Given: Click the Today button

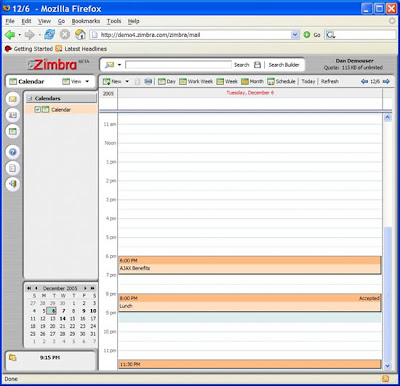Looking at the screenshot, I should click(x=308, y=81).
